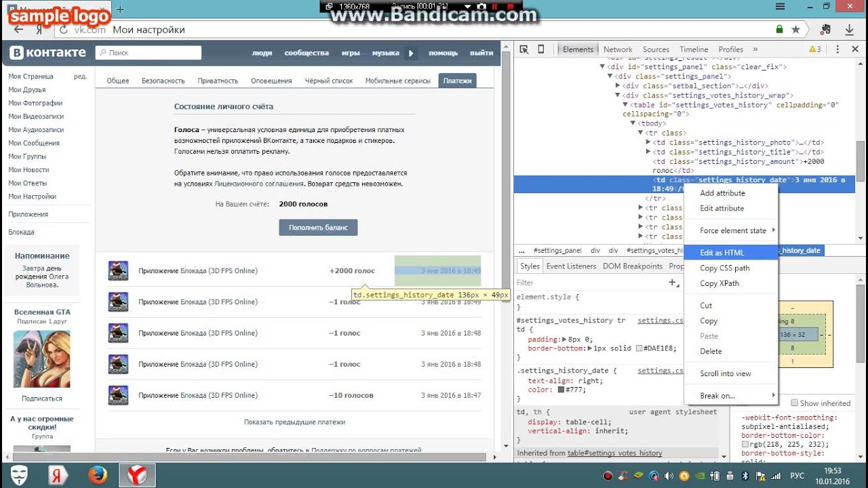Switch to the Network tab in DevTools
The image size is (868, 488).
pyautogui.click(x=618, y=49)
